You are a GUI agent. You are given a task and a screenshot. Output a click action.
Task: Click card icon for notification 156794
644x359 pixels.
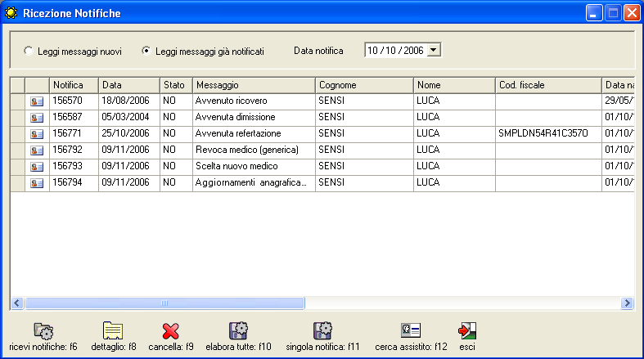pyautogui.click(x=37, y=183)
